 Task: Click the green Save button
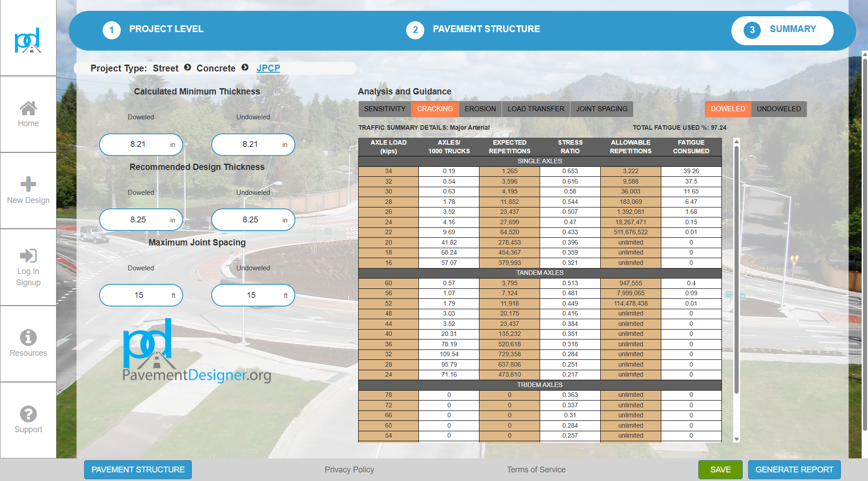point(720,470)
